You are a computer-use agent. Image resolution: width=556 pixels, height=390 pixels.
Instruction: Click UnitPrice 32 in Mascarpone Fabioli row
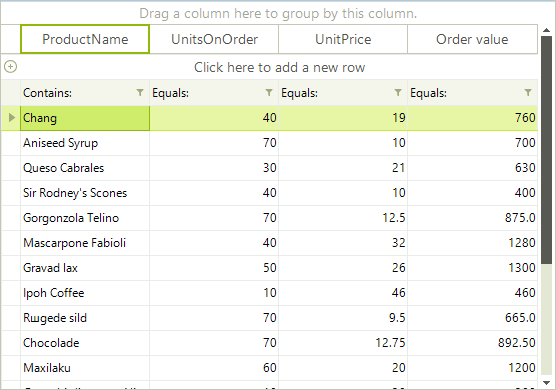pyautogui.click(x=343, y=243)
